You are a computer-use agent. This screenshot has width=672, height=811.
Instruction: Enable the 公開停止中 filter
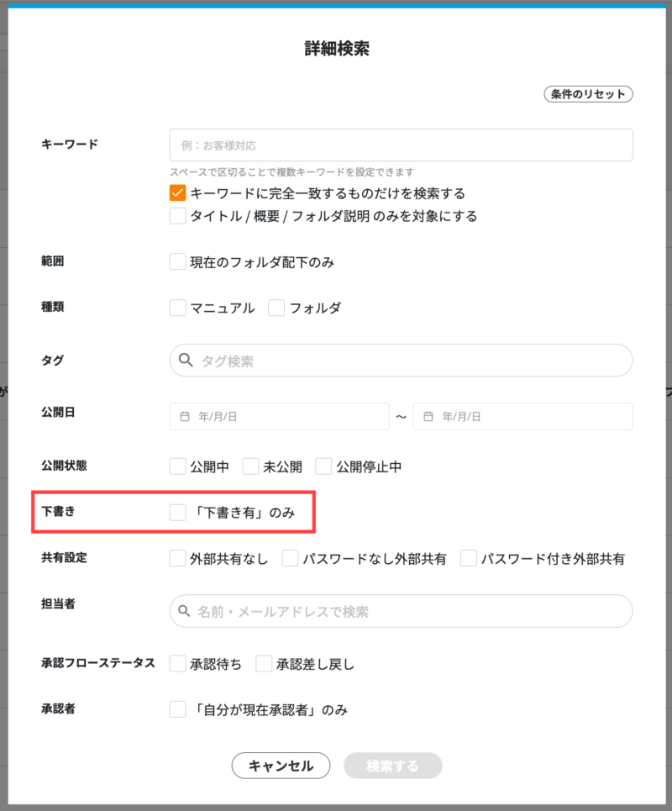[323, 466]
